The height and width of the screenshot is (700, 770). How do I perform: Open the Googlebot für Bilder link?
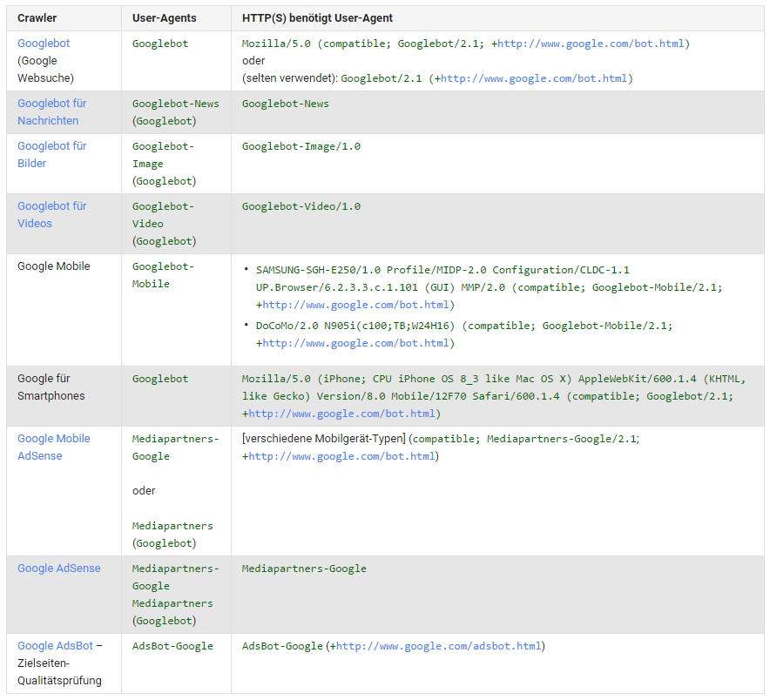tap(52, 155)
